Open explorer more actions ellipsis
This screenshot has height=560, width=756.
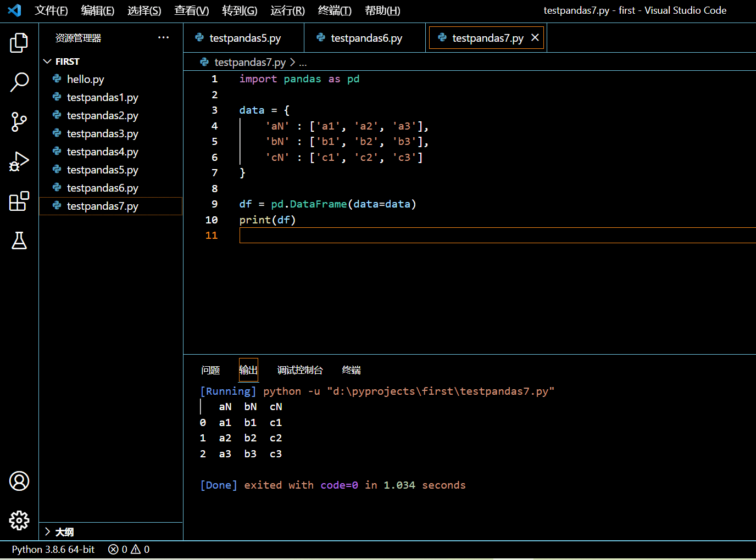(163, 37)
